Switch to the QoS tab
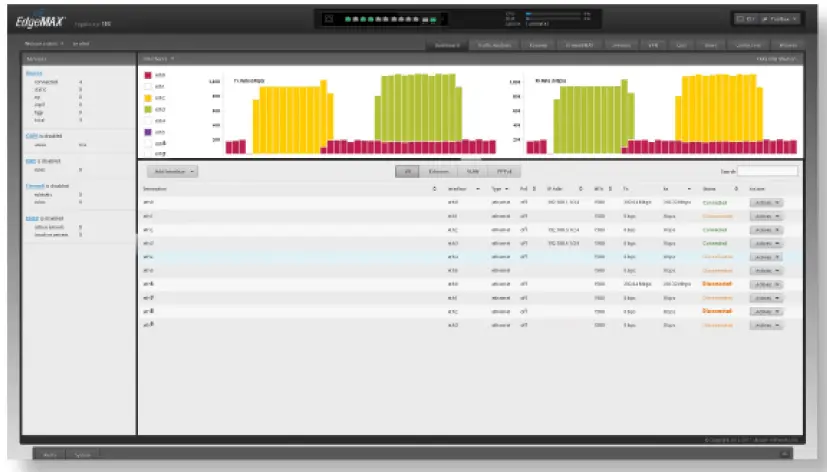Image resolution: width=827 pixels, height=472 pixels. pos(681,45)
